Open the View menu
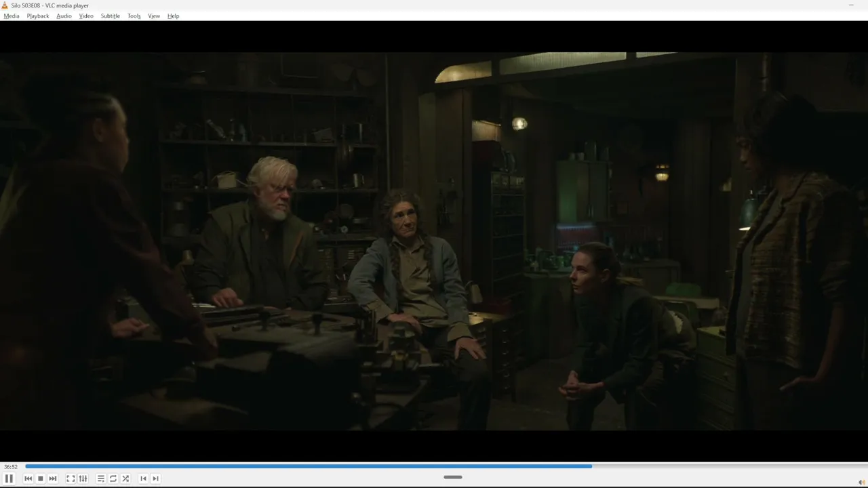This screenshot has height=488, width=868. click(154, 16)
